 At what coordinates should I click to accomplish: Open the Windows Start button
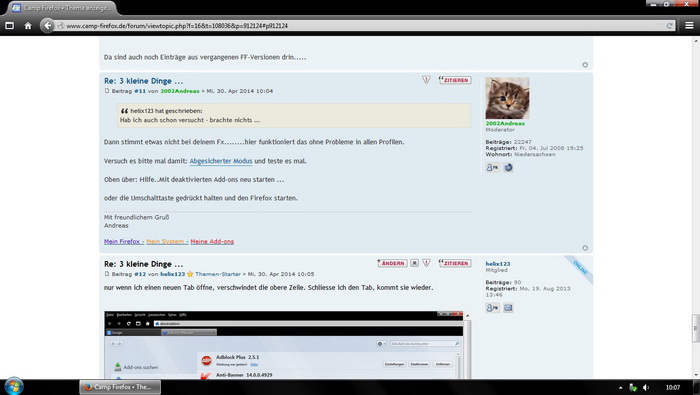tap(13, 387)
